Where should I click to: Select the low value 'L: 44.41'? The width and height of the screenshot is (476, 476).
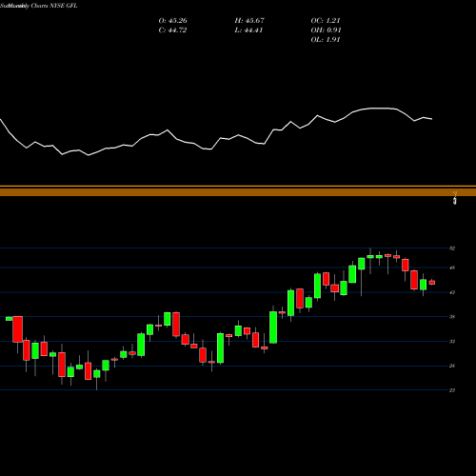tap(248, 30)
